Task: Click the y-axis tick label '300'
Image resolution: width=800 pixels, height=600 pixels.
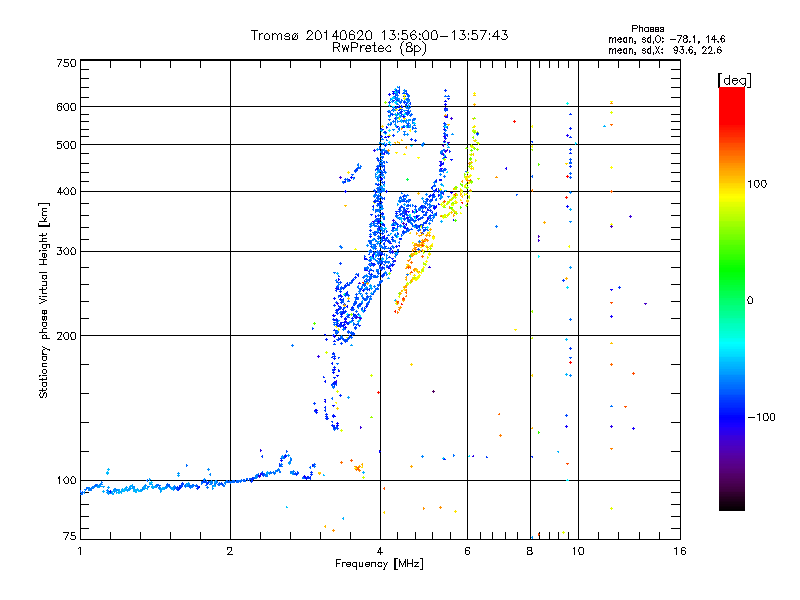Action: (66, 251)
